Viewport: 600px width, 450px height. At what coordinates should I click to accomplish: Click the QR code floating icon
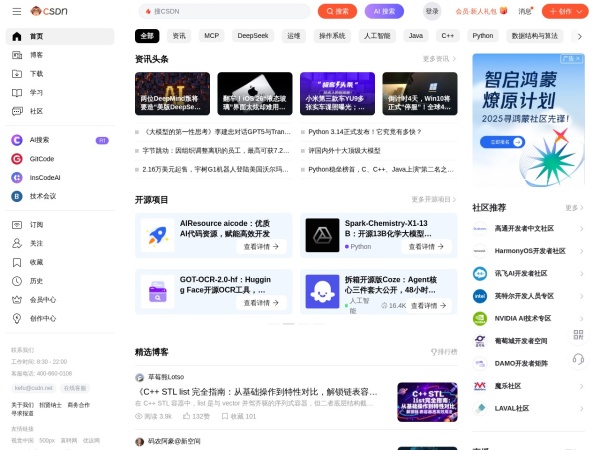pyautogui.click(x=578, y=335)
